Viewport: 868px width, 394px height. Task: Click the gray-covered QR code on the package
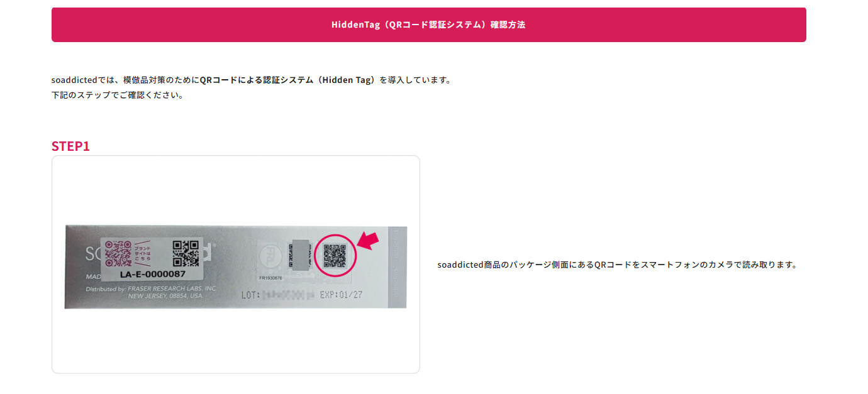pos(298,254)
